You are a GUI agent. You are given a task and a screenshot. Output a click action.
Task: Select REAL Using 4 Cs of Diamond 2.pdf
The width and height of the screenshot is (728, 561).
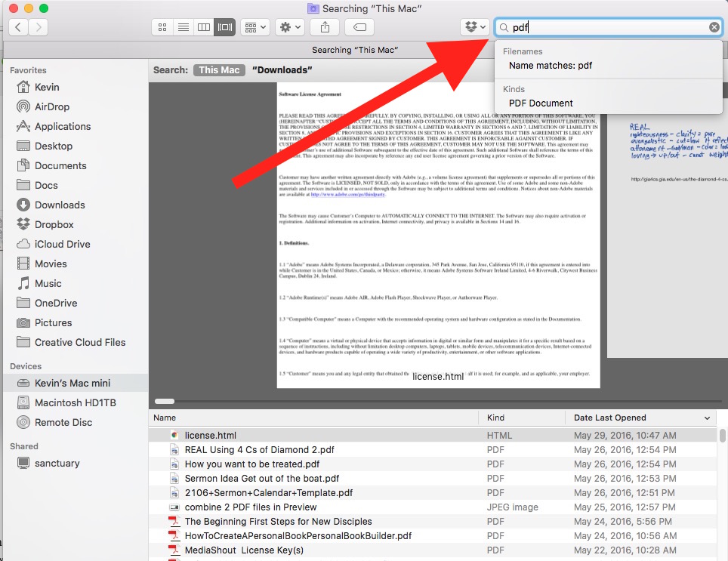[433, 450]
